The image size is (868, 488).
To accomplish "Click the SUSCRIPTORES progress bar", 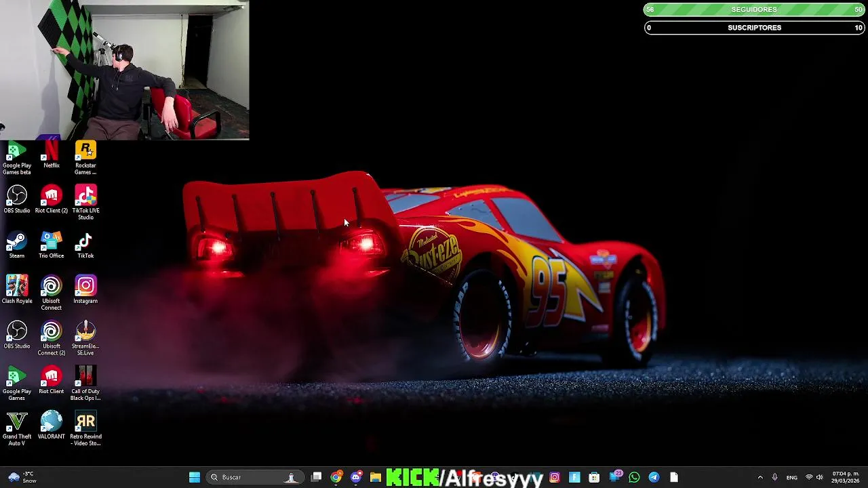I will (x=754, y=28).
